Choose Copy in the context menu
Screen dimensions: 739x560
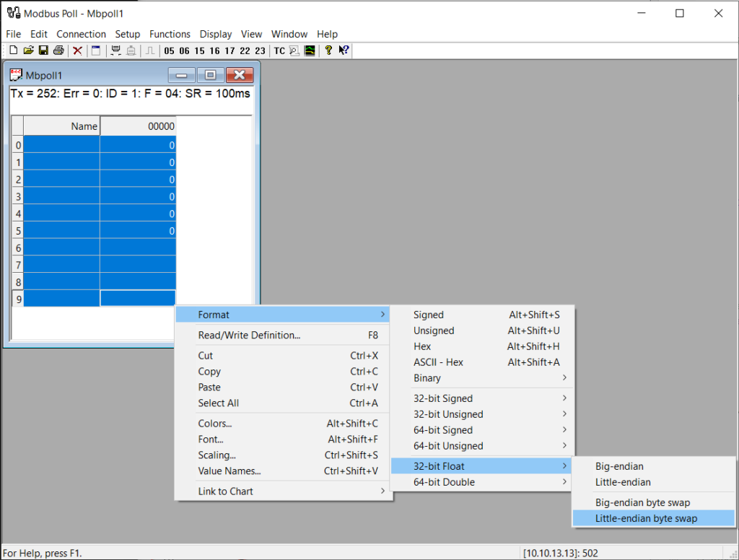(282, 372)
